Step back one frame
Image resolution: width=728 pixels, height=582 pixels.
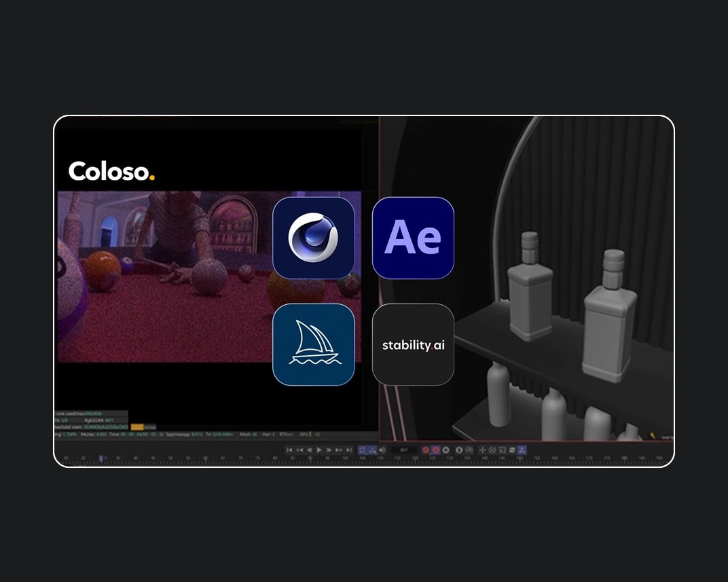(310, 450)
